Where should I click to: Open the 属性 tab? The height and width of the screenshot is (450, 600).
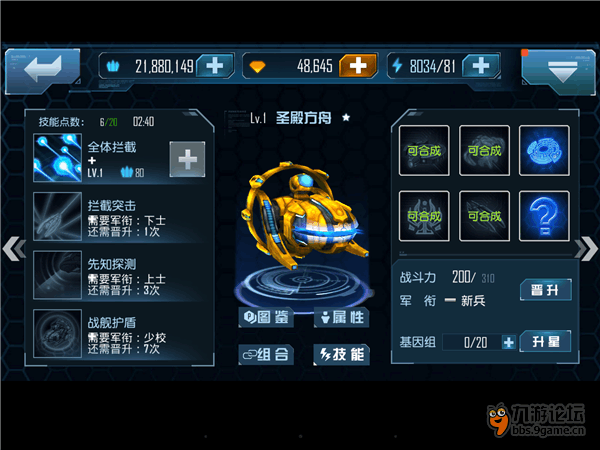(342, 317)
